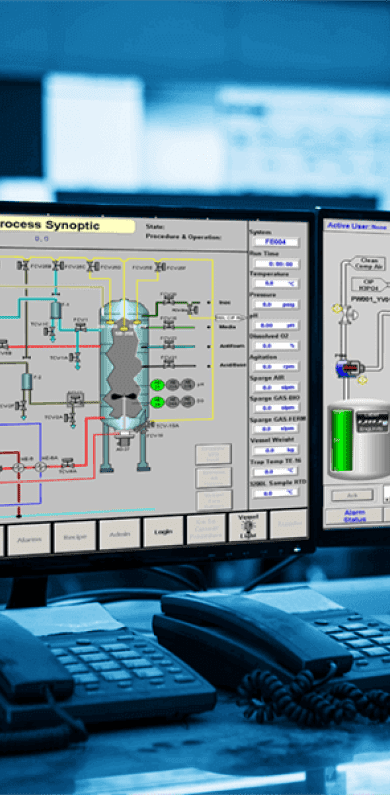Click the Sparge AIR slpm field
Viewport: 390px width, 795px height.
[276, 387]
